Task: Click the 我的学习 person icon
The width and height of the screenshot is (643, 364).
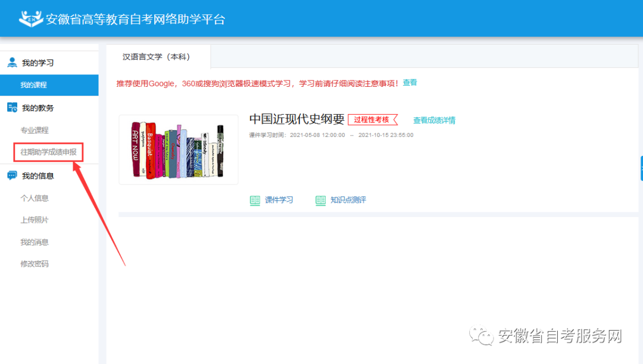Action: [x=12, y=62]
